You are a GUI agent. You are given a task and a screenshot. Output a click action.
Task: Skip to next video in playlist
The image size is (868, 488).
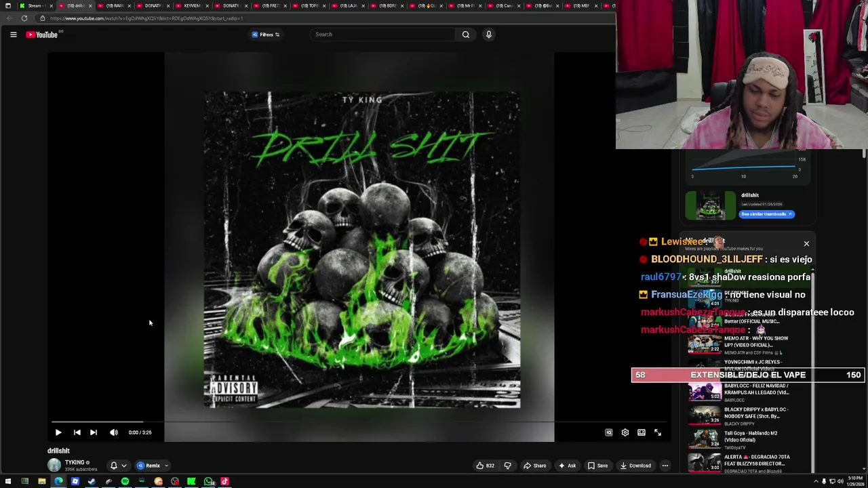tap(94, 432)
